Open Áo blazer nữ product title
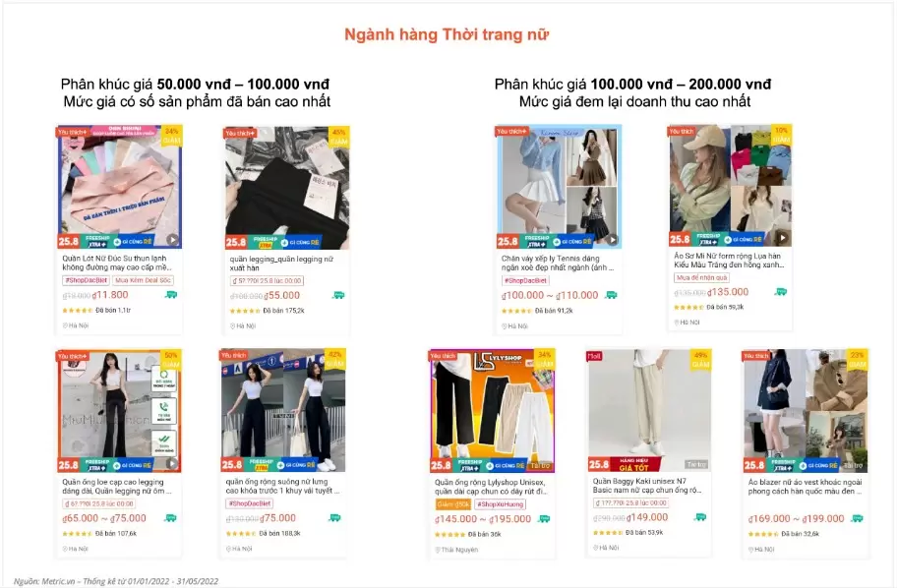Viewport: 897px width, 588px height. coord(805,486)
